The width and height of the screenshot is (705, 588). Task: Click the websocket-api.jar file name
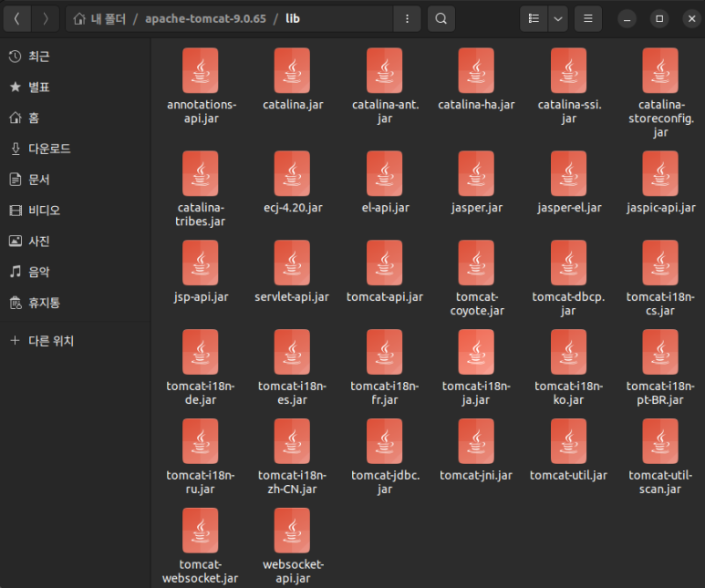click(293, 571)
